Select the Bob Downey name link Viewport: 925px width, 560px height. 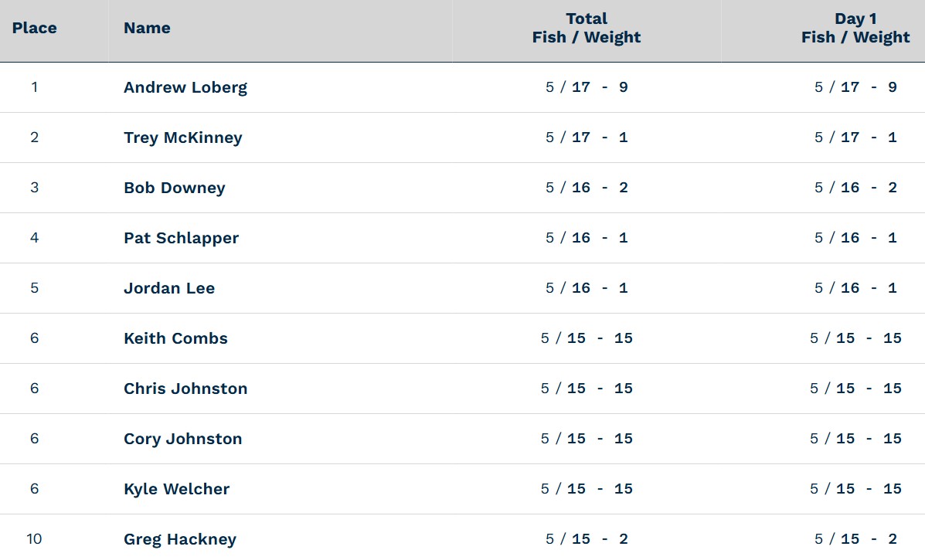click(175, 188)
